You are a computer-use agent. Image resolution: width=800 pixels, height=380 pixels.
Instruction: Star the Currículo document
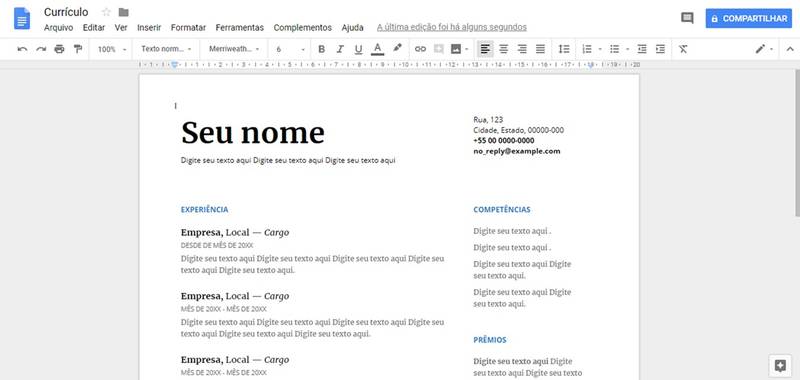pyautogui.click(x=106, y=12)
